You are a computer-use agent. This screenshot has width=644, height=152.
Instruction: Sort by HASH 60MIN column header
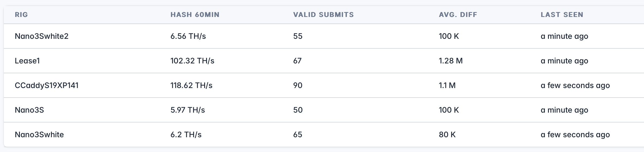coord(195,15)
